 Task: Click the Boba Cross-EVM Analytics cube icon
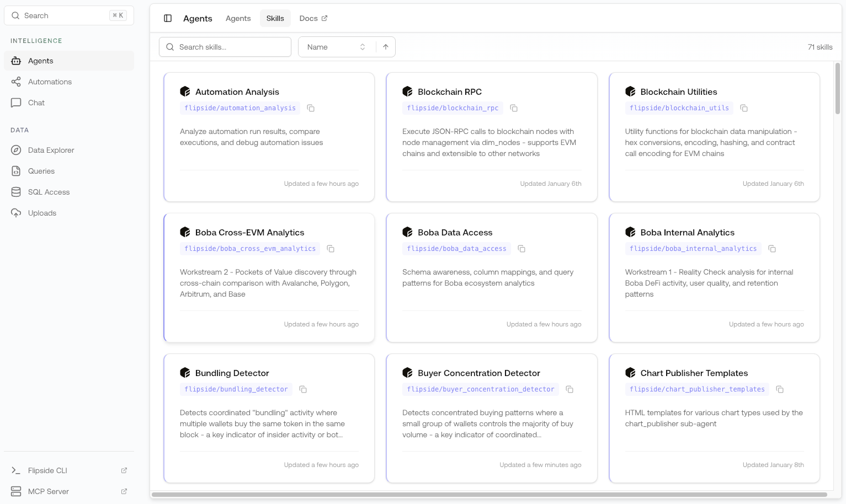pos(185,232)
